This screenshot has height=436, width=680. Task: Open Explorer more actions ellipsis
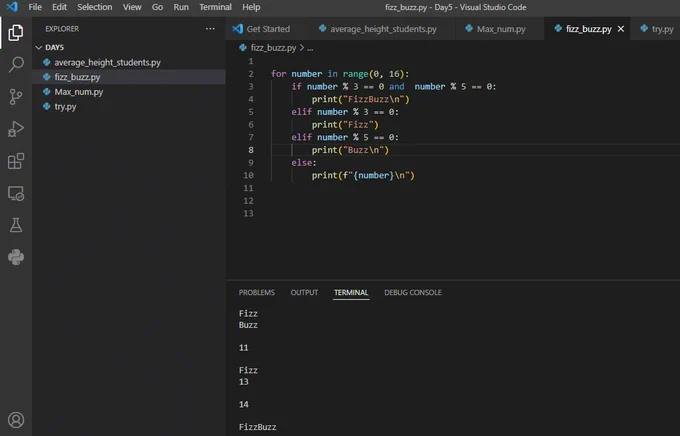[x=210, y=29]
